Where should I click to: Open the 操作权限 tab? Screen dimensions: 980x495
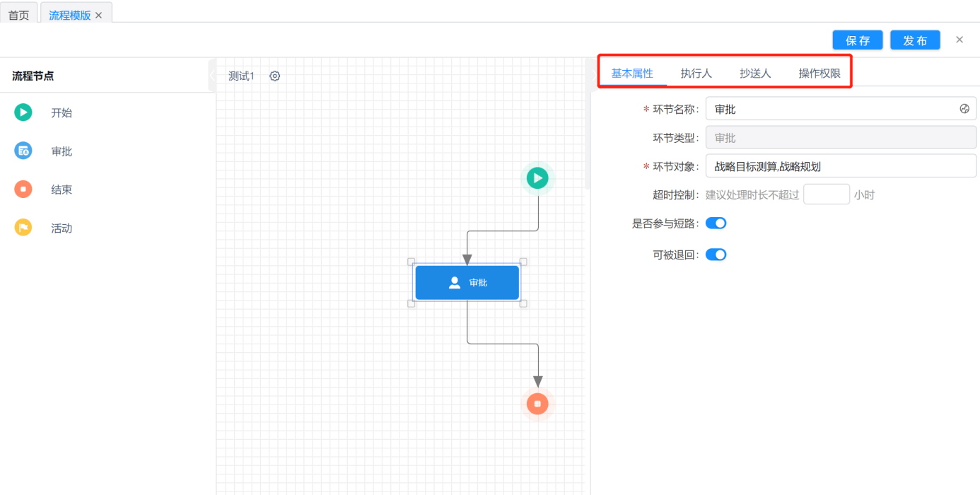pos(819,74)
